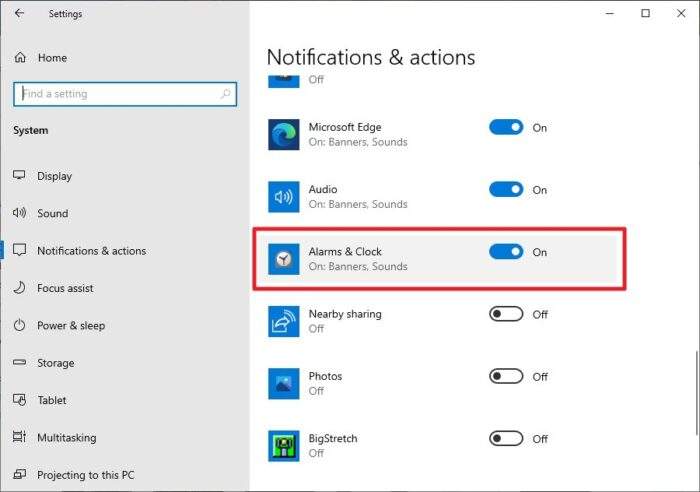Viewport: 700px width, 492px height.
Task: Enable BigStretch notifications toggle
Action: 506,438
